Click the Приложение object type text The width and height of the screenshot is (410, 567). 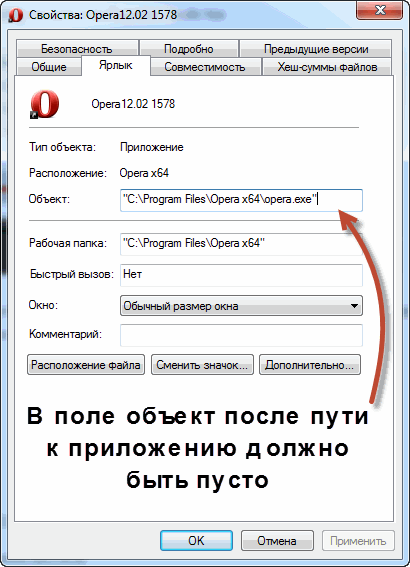pos(152,147)
